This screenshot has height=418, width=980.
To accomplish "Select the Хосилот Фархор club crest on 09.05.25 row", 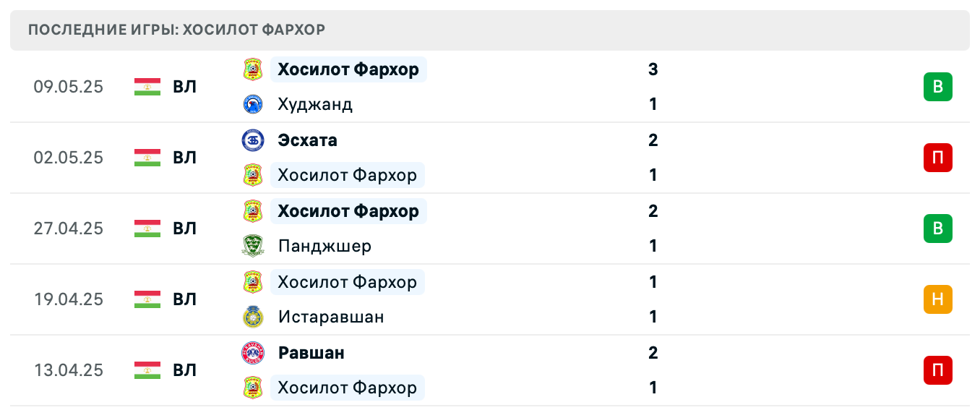I will tap(253, 69).
